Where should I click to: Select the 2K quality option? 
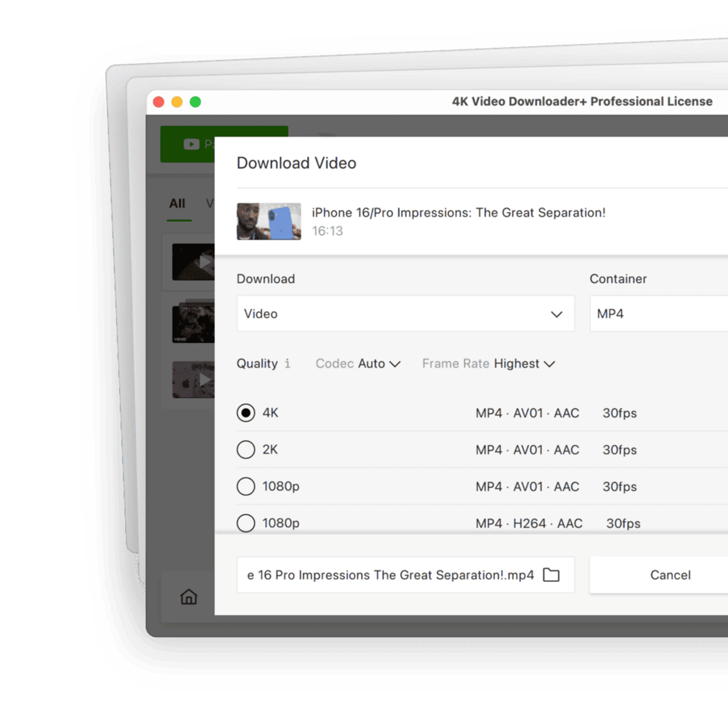[x=246, y=450]
